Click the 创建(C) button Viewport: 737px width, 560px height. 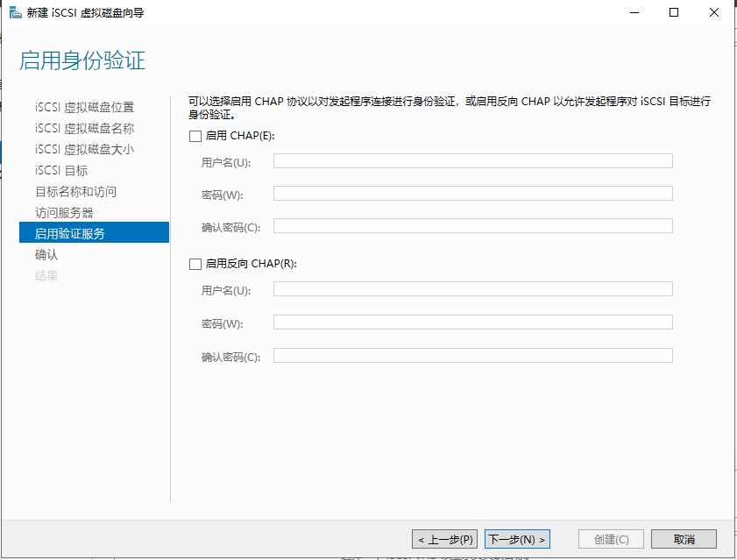pyautogui.click(x=611, y=539)
